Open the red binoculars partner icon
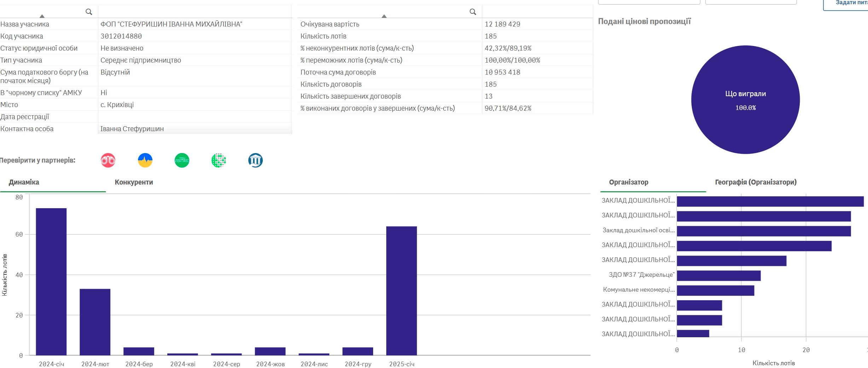This screenshot has height=368, width=868. [108, 160]
